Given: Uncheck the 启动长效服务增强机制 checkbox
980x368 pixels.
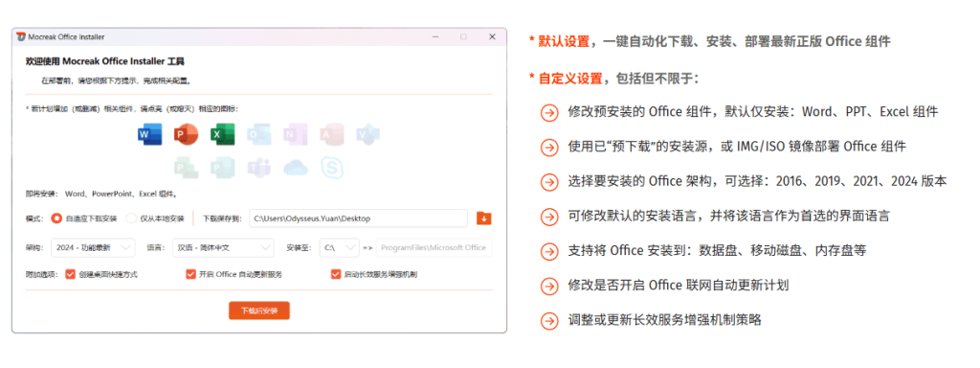Looking at the screenshot, I should [x=336, y=275].
